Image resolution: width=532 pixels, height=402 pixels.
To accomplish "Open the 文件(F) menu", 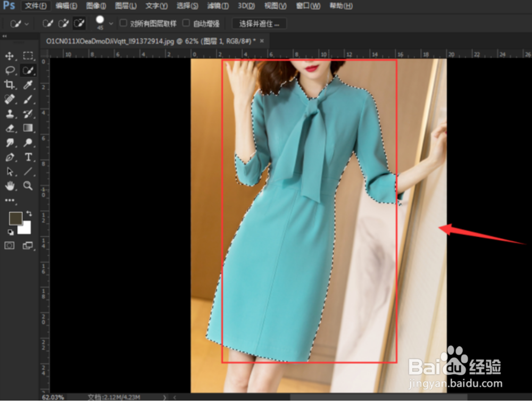I will click(x=36, y=6).
